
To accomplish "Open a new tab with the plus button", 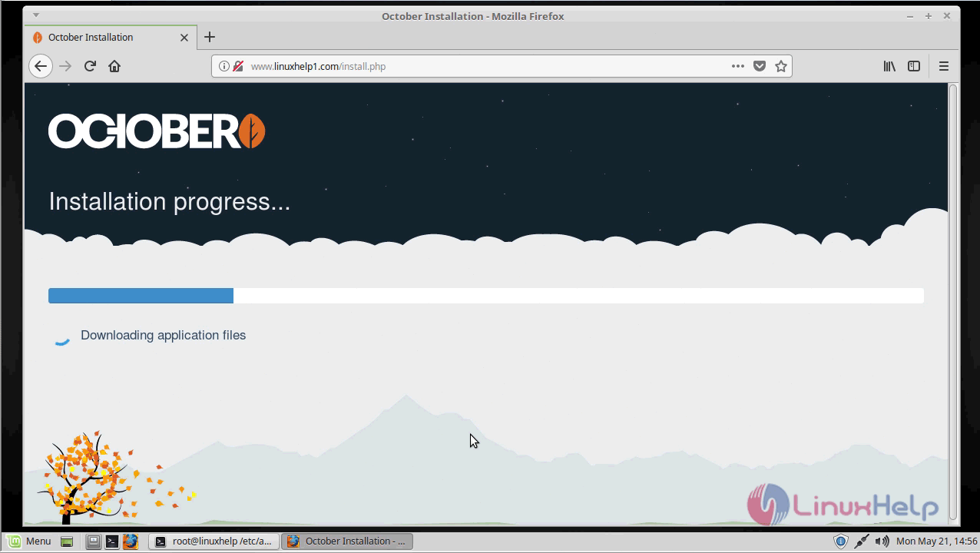I will 210,37.
